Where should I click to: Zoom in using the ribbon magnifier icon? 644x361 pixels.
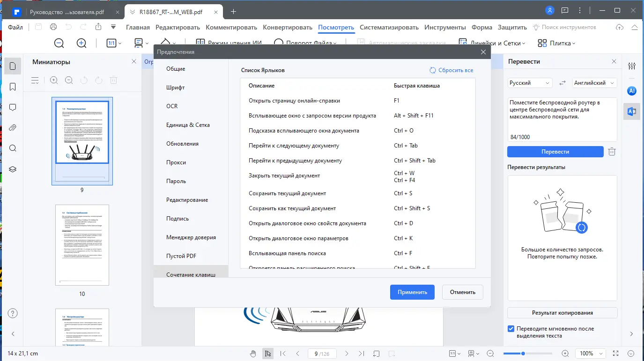coord(81,43)
